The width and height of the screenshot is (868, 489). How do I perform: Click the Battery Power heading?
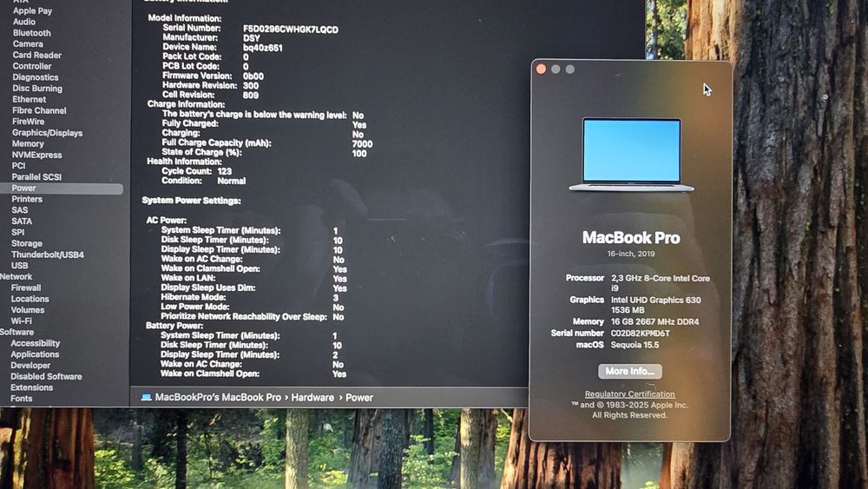tap(174, 325)
